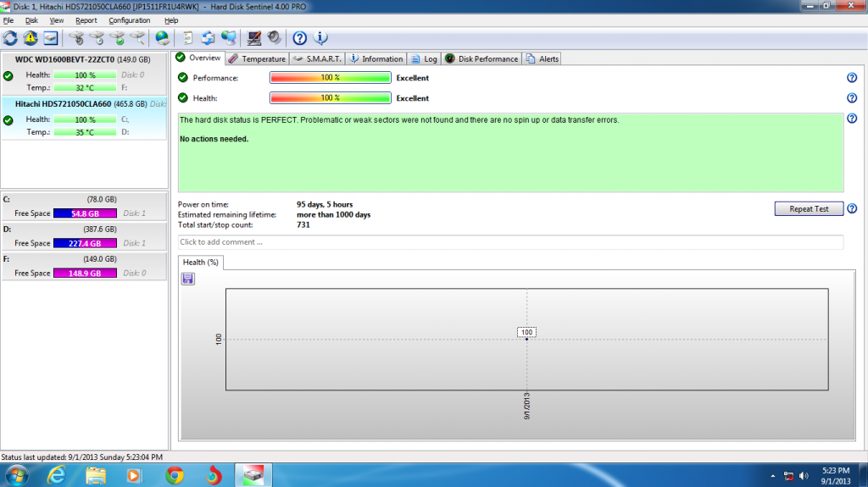Click the blue info bubble toolbar icon
Image resolution: width=868 pixels, height=487 pixels.
(320, 38)
